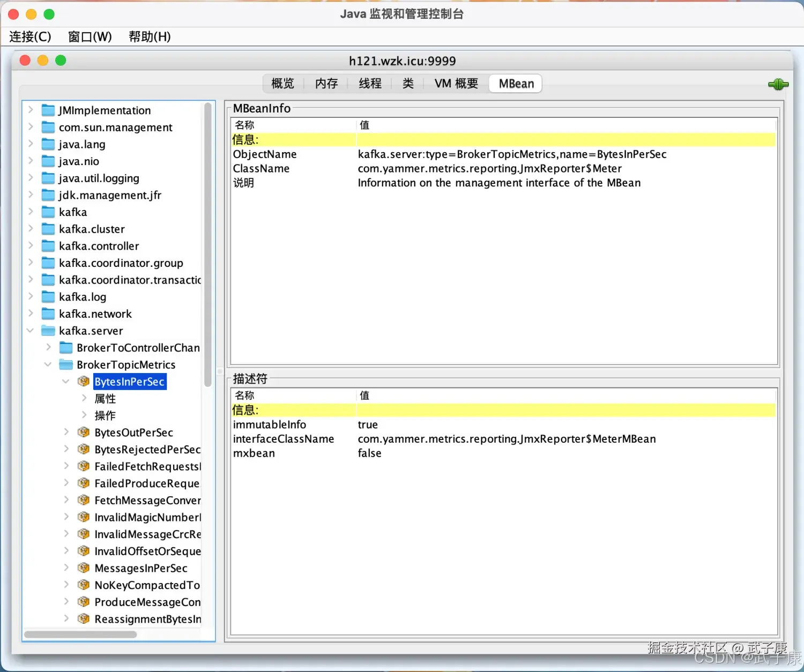Click the com.sun.management folder icon
Viewport: 804px width, 672px height.
[48, 128]
